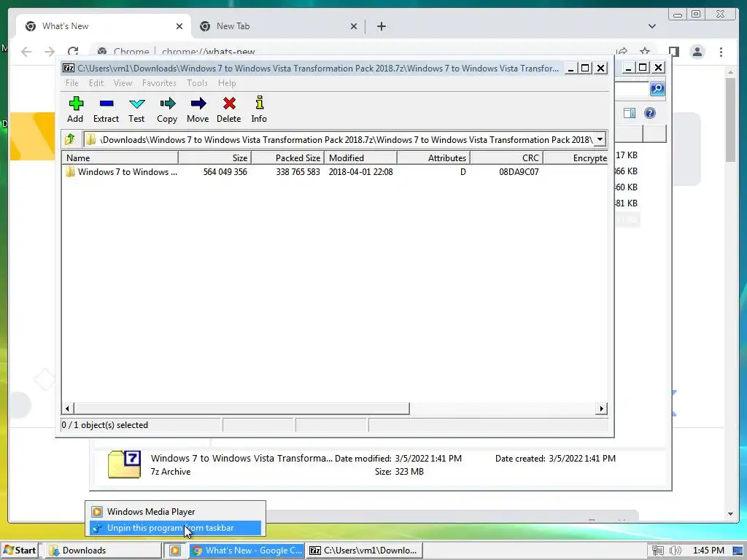The height and width of the screenshot is (560, 747).
Task: Click Unpin this program from taskbar
Action: click(175, 528)
